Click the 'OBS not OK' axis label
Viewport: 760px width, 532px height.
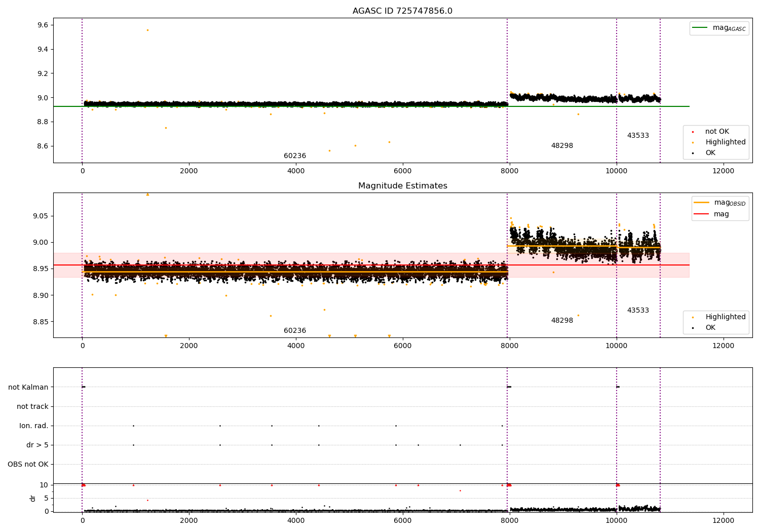coord(28,464)
